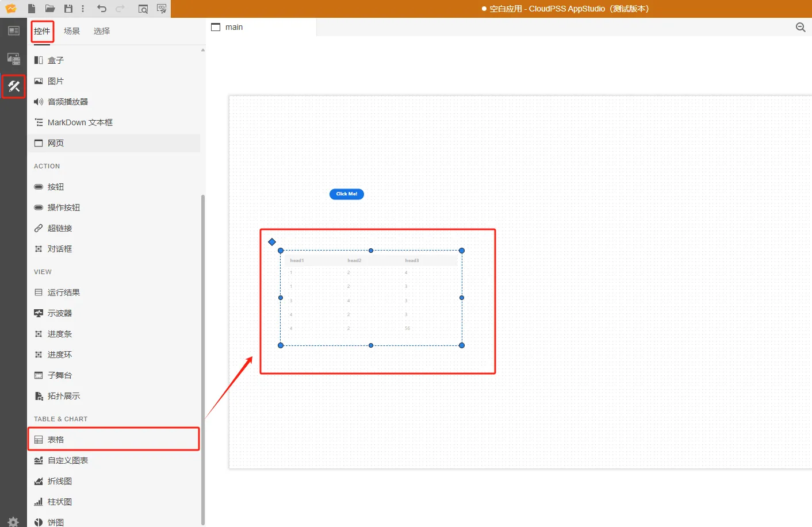
Task: Switch to the 选择 tab
Action: pos(102,31)
